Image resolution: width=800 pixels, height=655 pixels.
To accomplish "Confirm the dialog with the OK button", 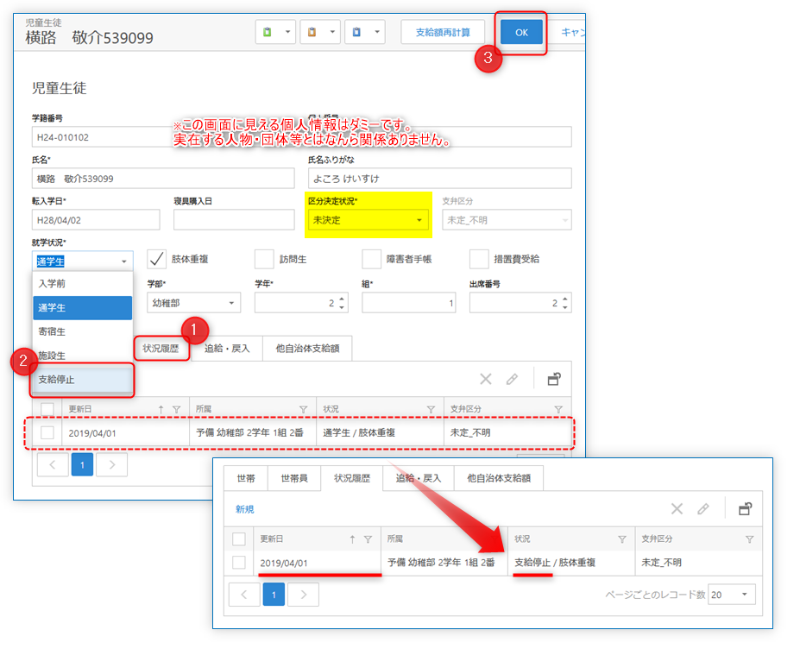I will tap(521, 33).
